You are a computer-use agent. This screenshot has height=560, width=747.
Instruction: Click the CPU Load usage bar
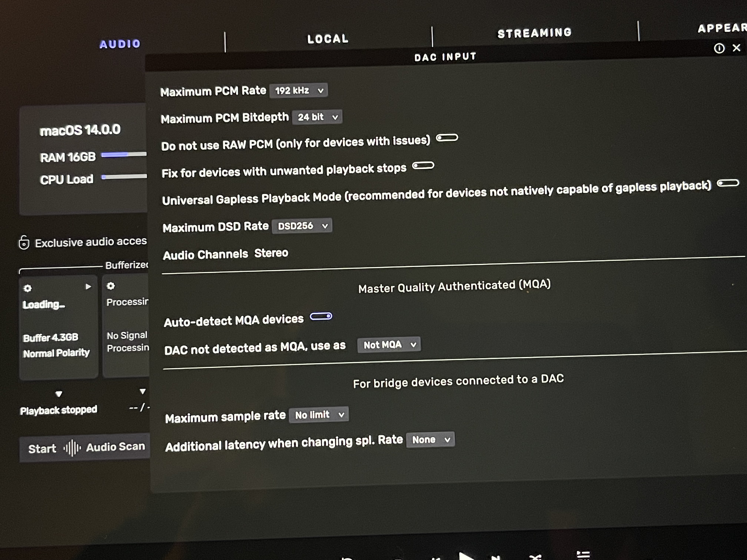coord(124,176)
